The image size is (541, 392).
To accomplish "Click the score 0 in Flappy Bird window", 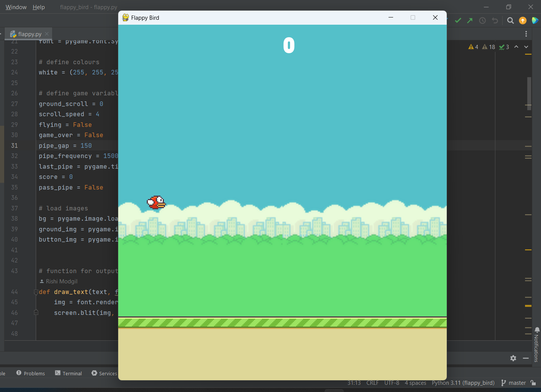I will [x=289, y=45].
